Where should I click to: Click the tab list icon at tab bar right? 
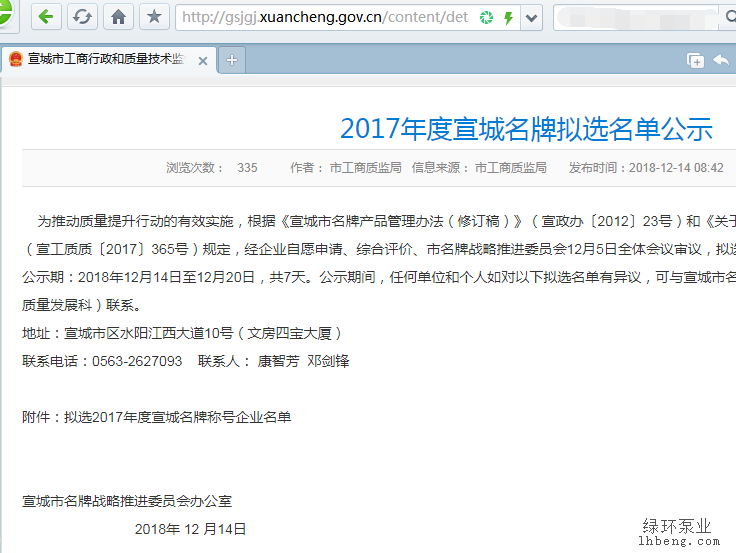[x=695, y=61]
